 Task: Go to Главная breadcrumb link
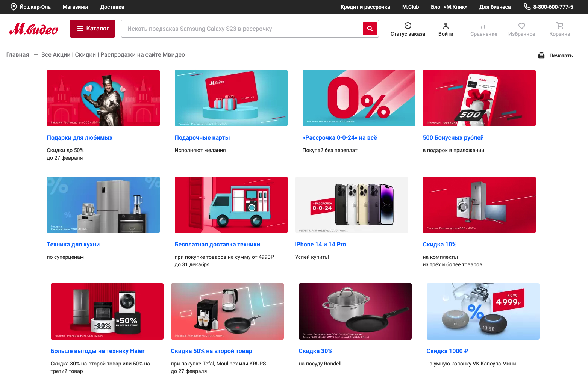pos(18,55)
